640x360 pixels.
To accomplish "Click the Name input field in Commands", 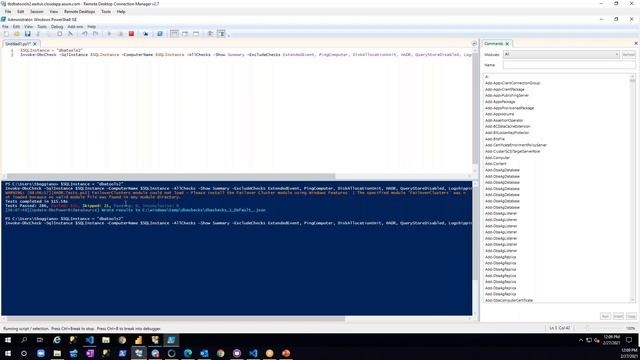I will click(x=569, y=65).
